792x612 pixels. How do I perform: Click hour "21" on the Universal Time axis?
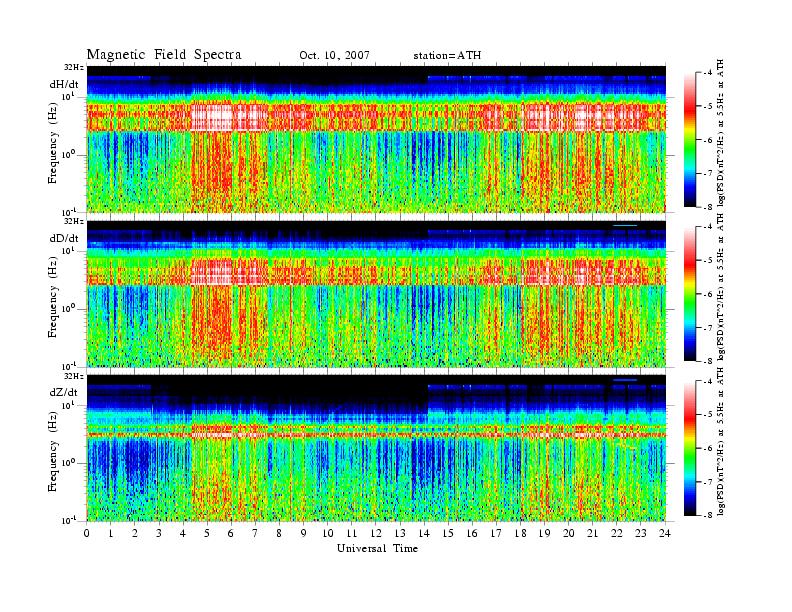coord(593,533)
